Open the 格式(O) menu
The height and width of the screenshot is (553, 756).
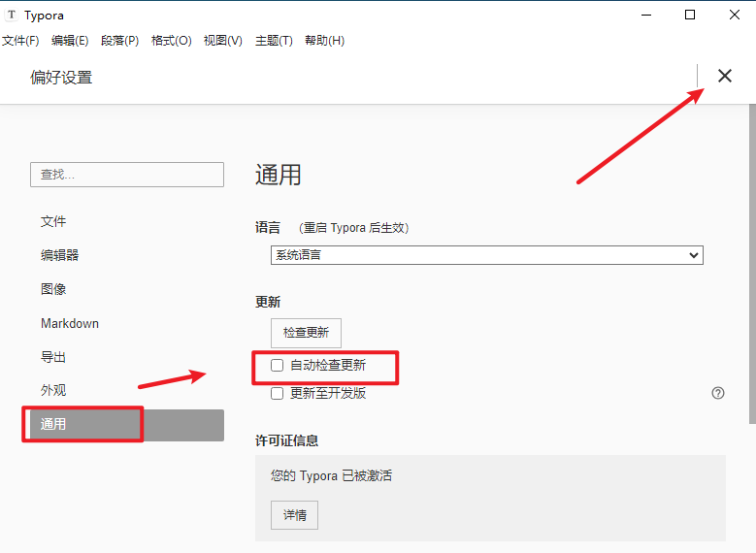(x=171, y=41)
